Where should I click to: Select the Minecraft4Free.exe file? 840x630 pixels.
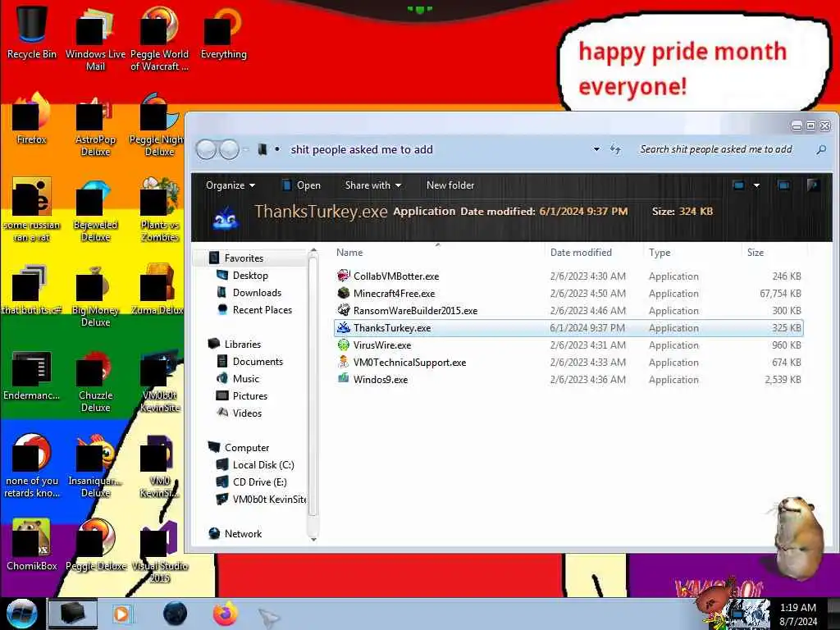(394, 294)
